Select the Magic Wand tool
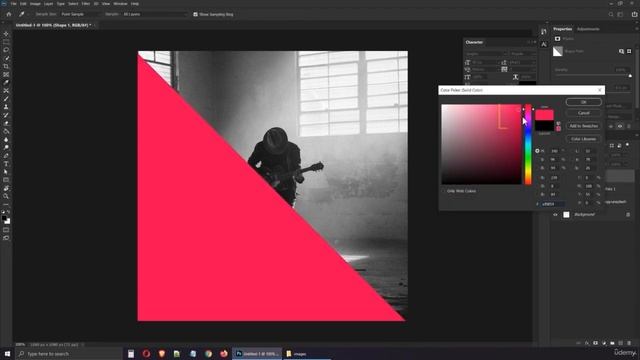640x360 pixels. (6, 58)
